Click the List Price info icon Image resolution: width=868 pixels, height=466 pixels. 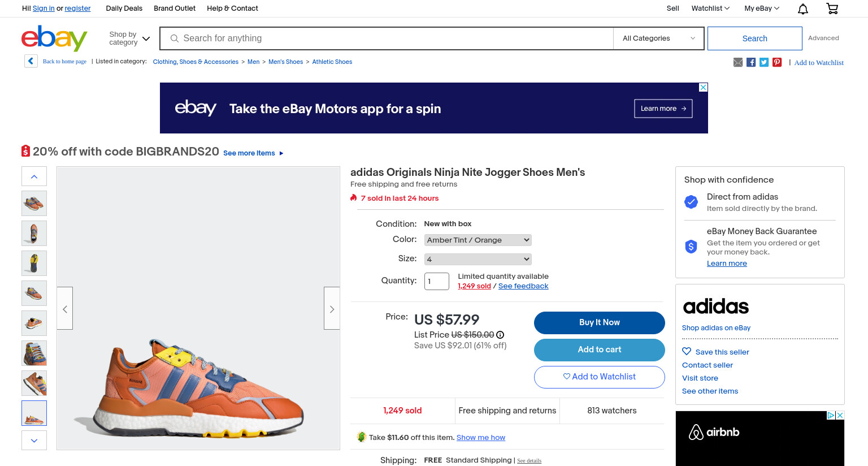tap(500, 335)
